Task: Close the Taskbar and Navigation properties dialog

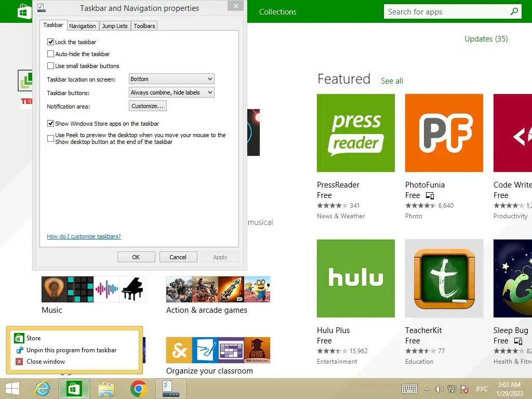Action: pos(236,6)
